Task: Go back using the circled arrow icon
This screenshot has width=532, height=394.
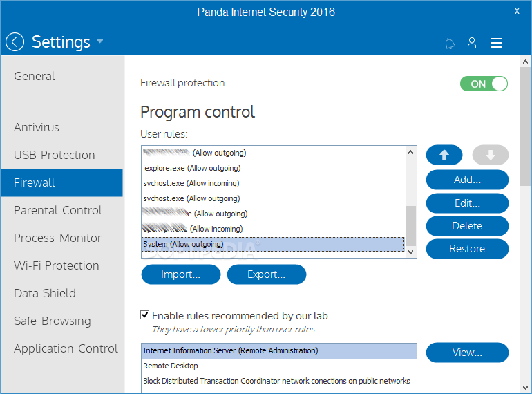Action: pos(15,42)
